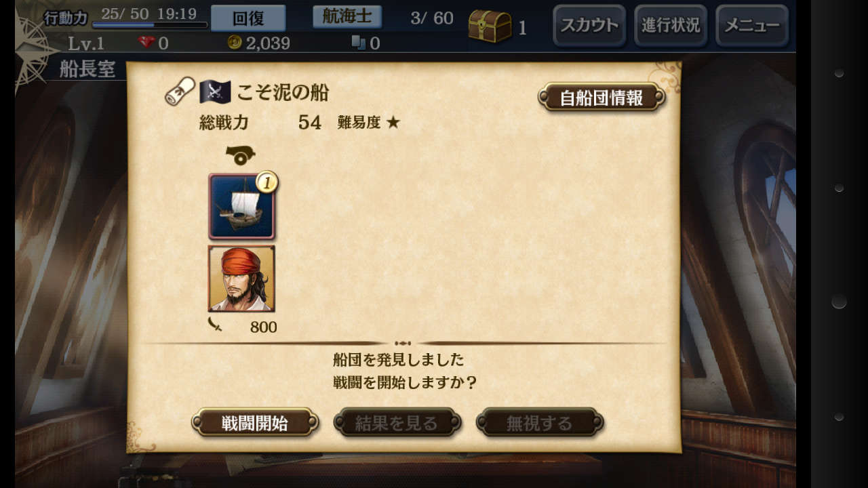Image resolution: width=868 pixels, height=488 pixels.
Task: Open 自船団情報 fleet info
Action: 601,98
